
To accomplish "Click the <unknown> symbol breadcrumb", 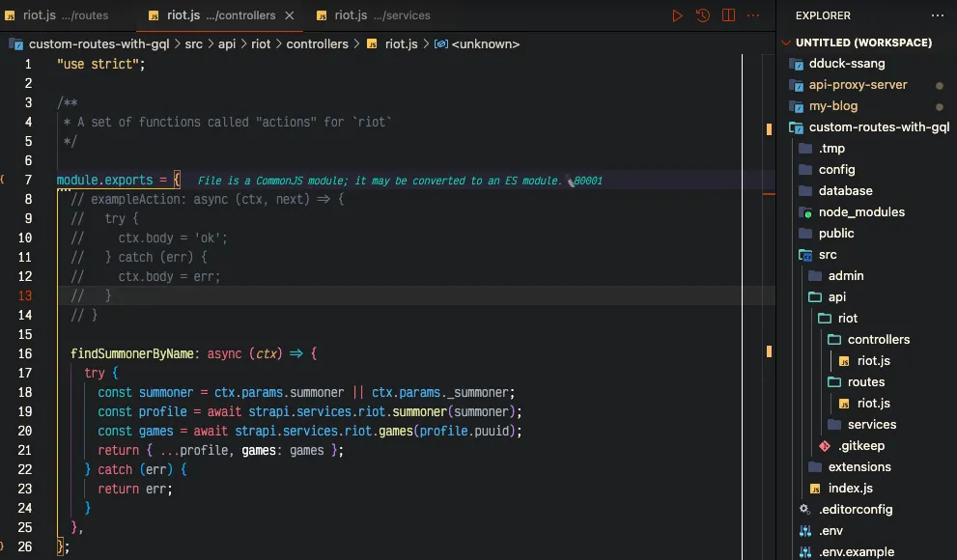I will tap(484, 44).
